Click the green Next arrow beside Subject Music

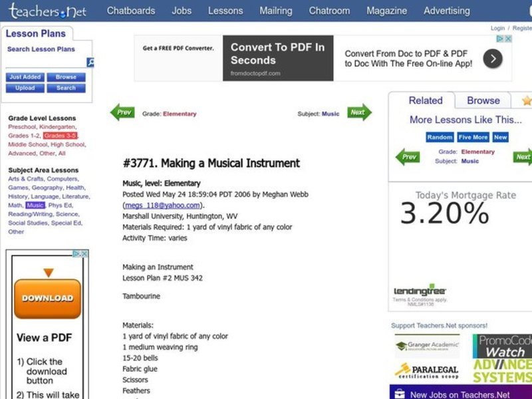(358, 112)
